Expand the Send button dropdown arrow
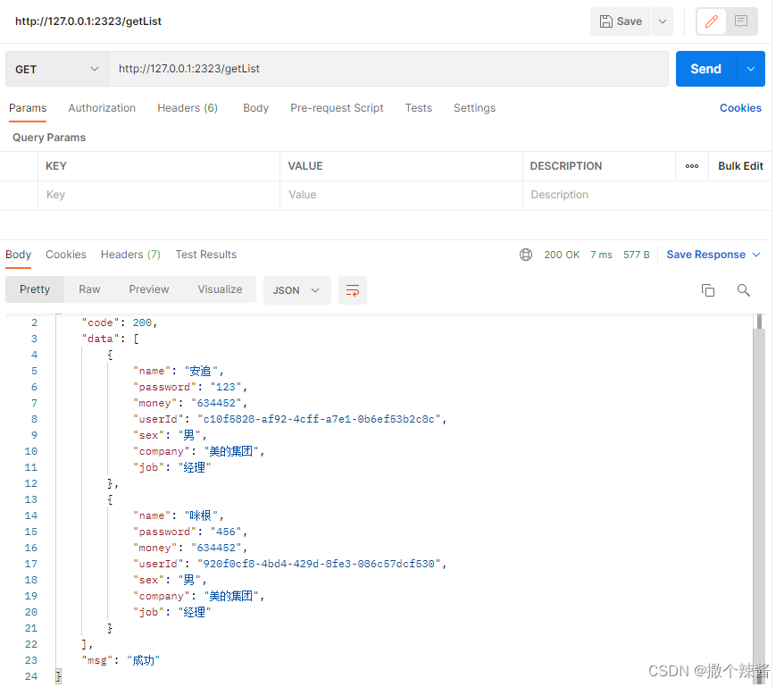784x687 pixels. click(750, 69)
